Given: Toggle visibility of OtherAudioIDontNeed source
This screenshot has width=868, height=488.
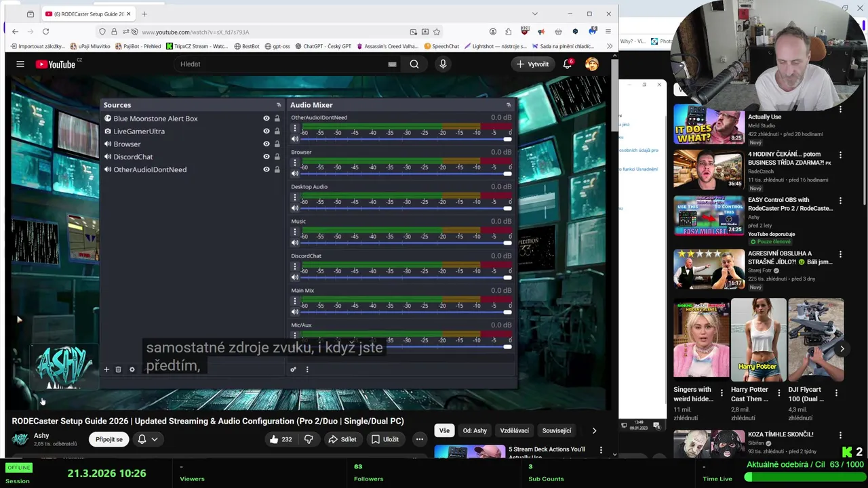Looking at the screenshot, I should click(267, 169).
